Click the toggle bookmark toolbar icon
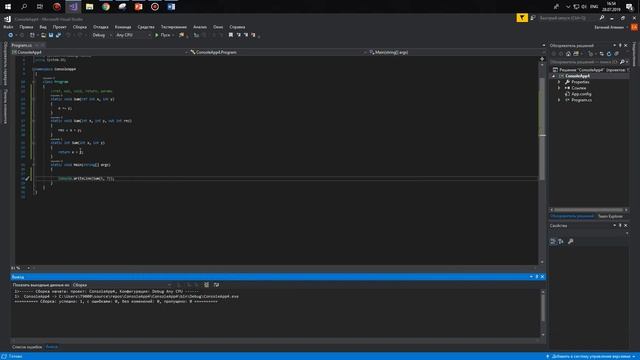 (231, 36)
